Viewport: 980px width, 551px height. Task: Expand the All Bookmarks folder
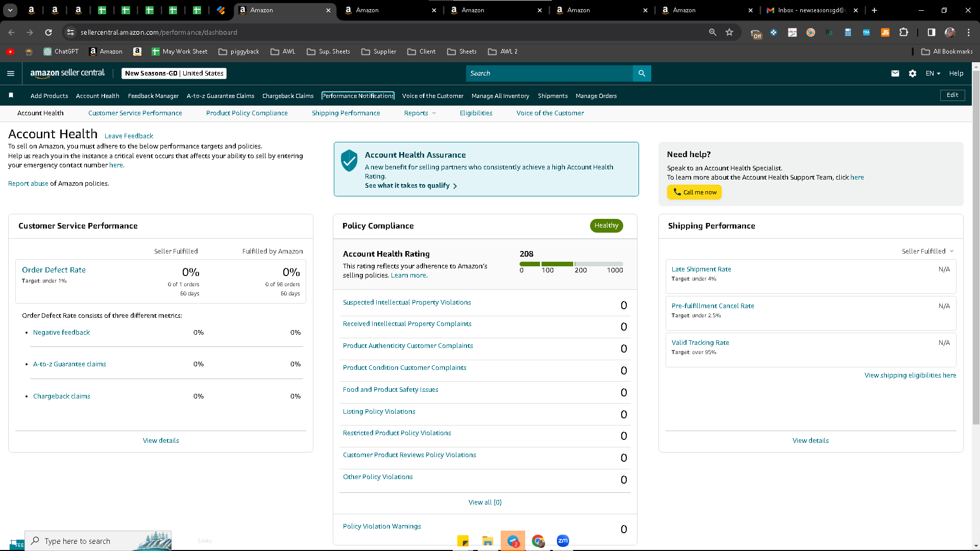[x=947, y=52]
